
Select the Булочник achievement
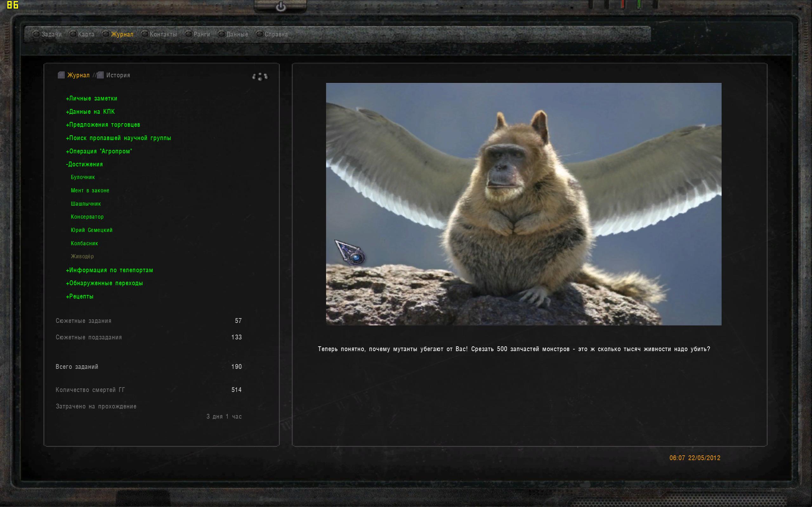82,177
